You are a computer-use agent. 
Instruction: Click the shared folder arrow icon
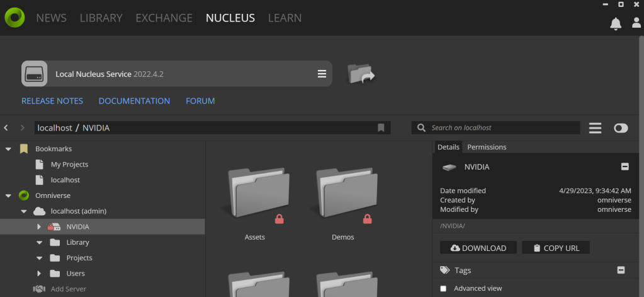click(x=361, y=74)
